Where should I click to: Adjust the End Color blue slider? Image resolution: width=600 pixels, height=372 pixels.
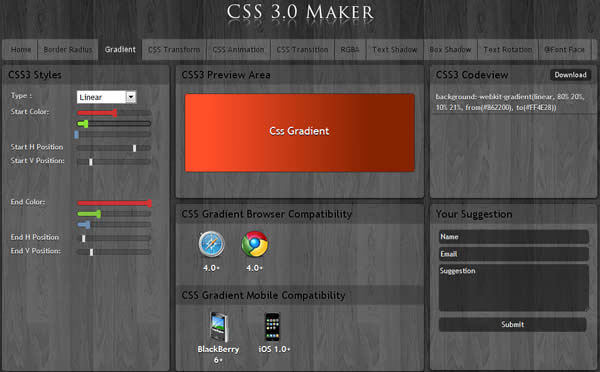114,225
